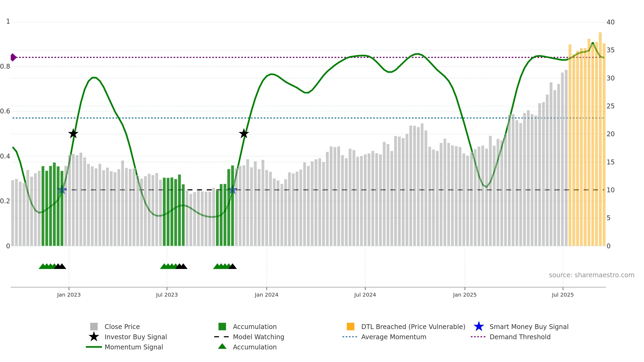The width and height of the screenshot is (644, 362).
Task: Toggle DTL Breached (Price Vulnerable) legend label
Action: [x=413, y=327]
